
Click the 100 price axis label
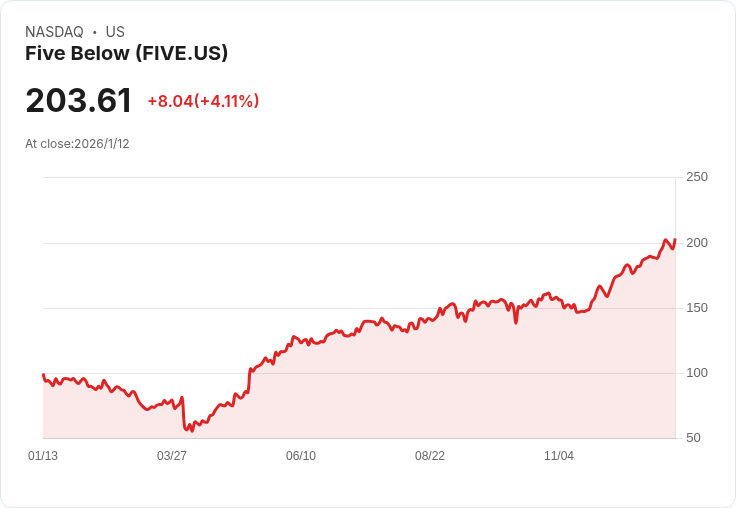[697, 373]
